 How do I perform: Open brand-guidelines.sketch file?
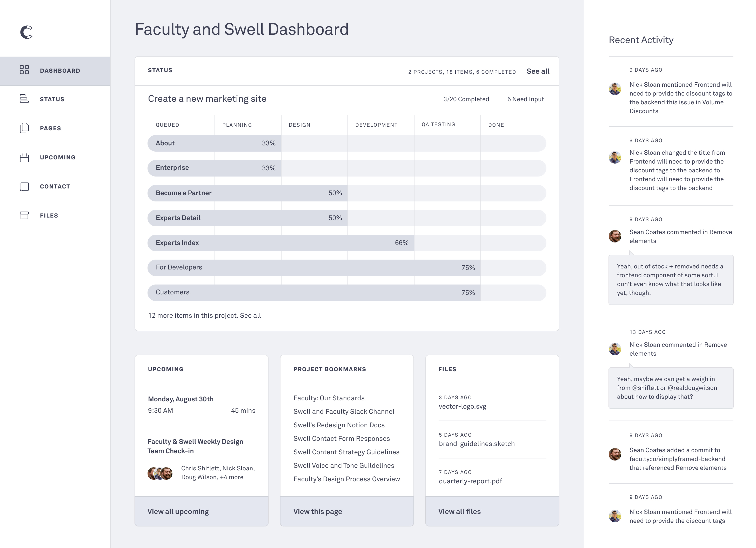coord(477,444)
